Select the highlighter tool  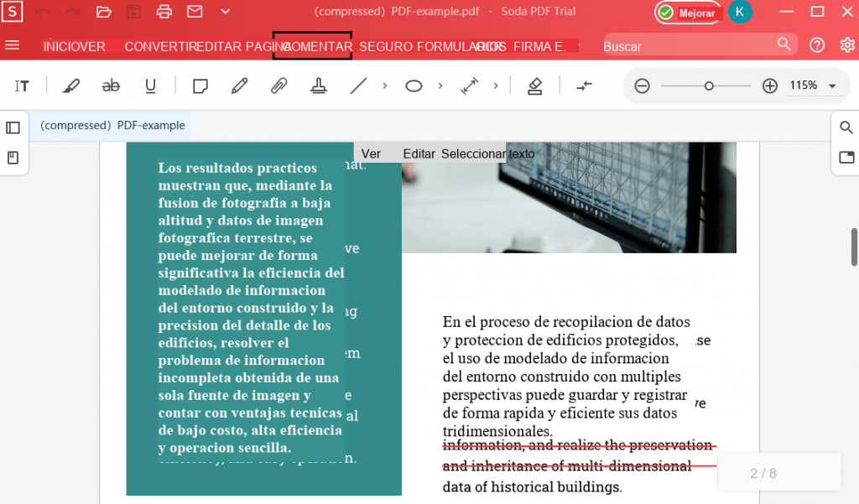coord(71,86)
